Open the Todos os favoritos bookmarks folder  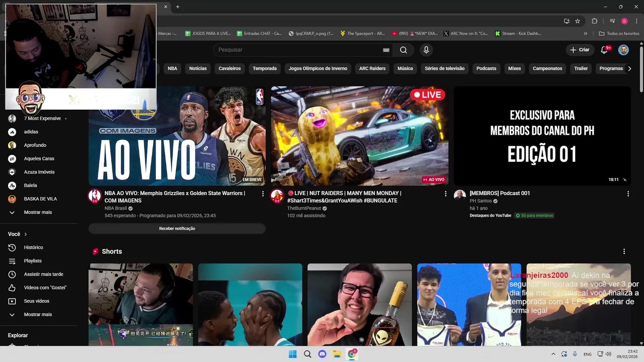pos(619,33)
